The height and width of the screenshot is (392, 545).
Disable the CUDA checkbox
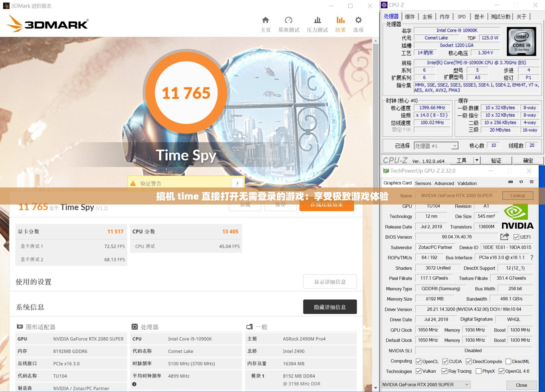(445, 361)
